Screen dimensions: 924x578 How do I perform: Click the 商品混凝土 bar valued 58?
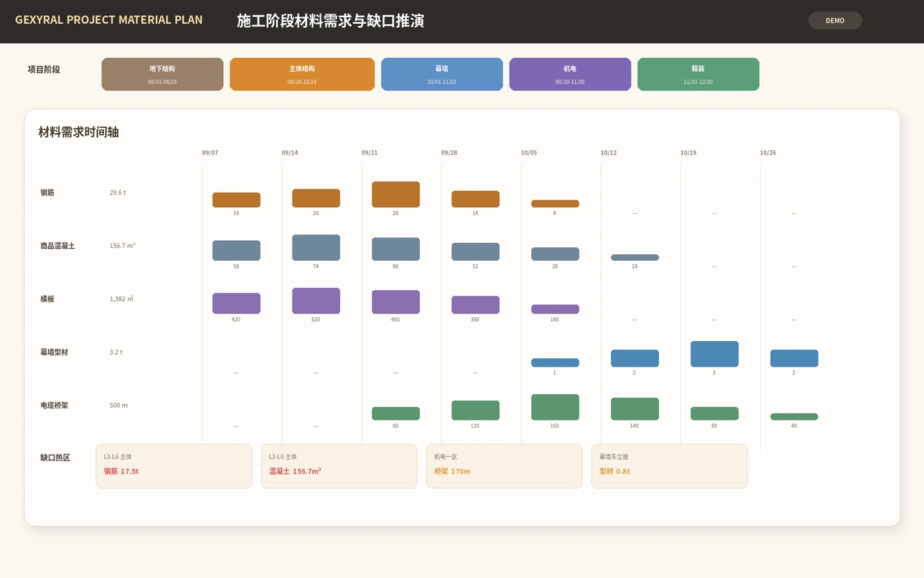pyautogui.click(x=236, y=250)
